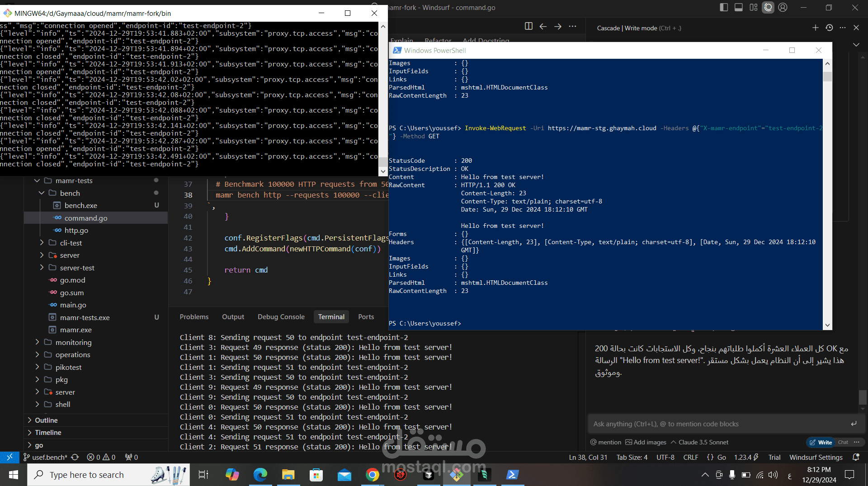
Task: Open go.sum file
Action: (x=72, y=293)
